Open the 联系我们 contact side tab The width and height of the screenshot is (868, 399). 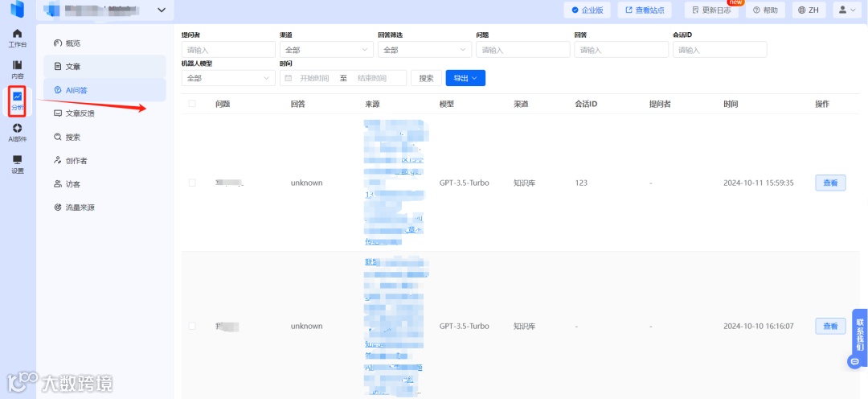tap(860, 334)
